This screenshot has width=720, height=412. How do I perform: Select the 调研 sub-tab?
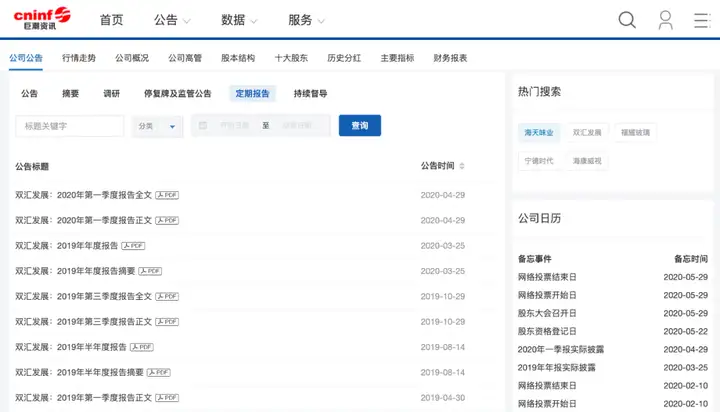[x=112, y=93]
